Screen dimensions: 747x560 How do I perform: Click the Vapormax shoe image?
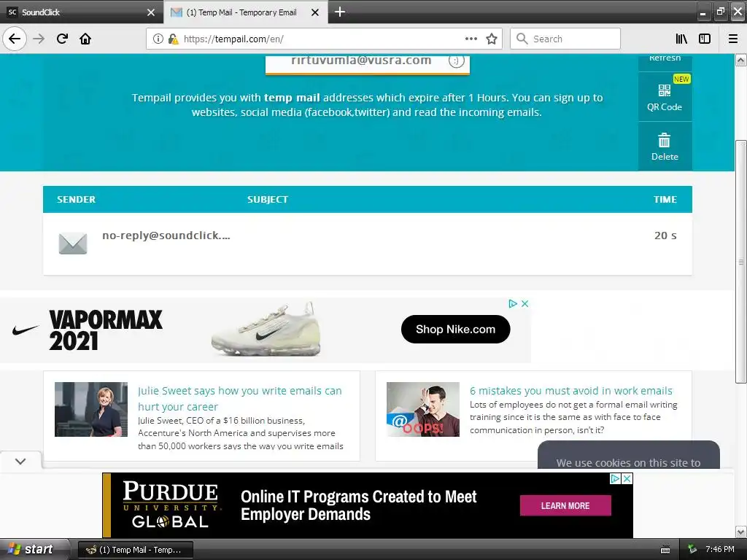point(266,330)
